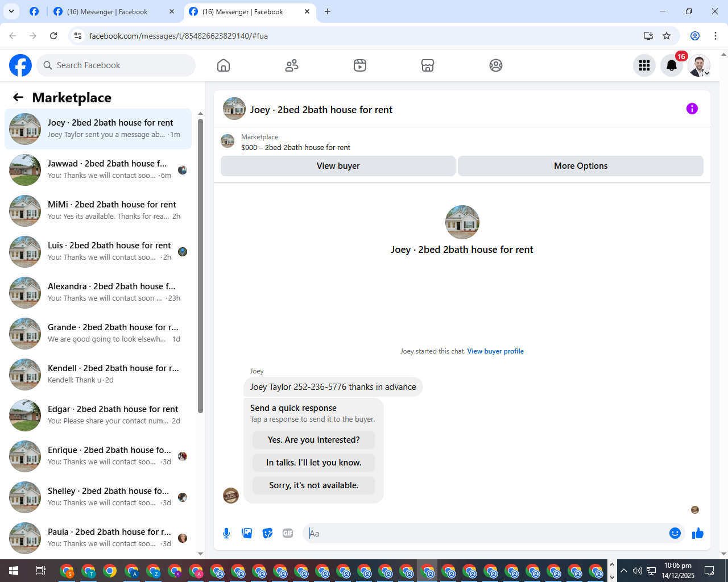This screenshot has height=582, width=728.
Task: Attach a photo using the image icon
Action: tap(247, 533)
